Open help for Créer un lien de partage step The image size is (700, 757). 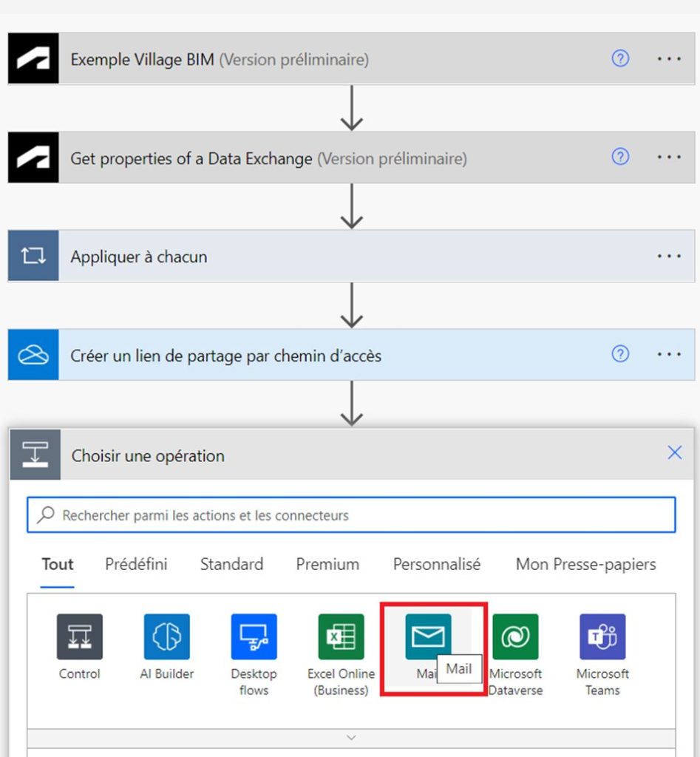click(x=620, y=354)
